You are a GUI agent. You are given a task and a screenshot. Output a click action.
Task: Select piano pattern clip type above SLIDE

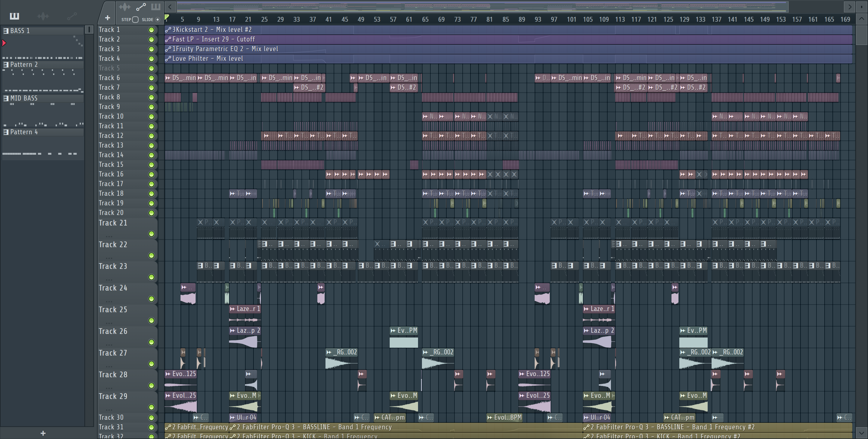click(156, 7)
